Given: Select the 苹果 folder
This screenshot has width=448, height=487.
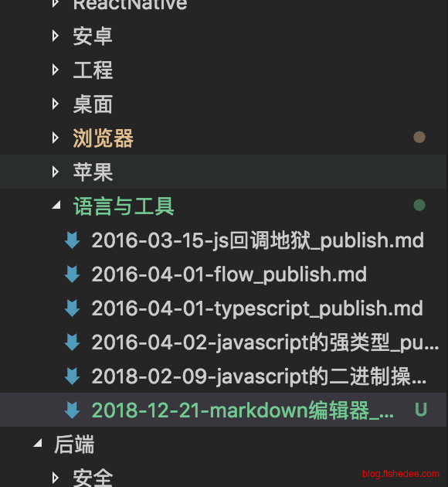Looking at the screenshot, I should tap(224, 172).
